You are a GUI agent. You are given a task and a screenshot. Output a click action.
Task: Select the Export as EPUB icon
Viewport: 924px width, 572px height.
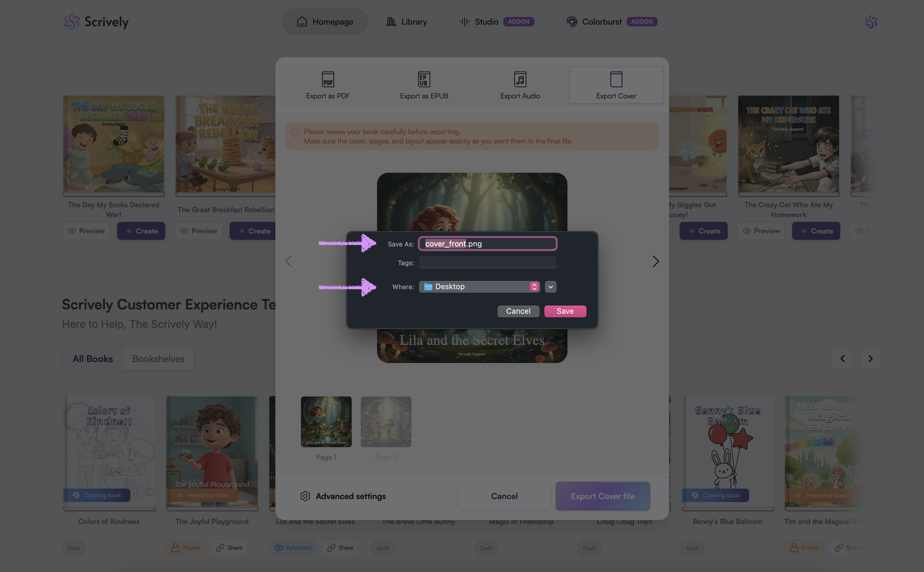click(x=424, y=79)
